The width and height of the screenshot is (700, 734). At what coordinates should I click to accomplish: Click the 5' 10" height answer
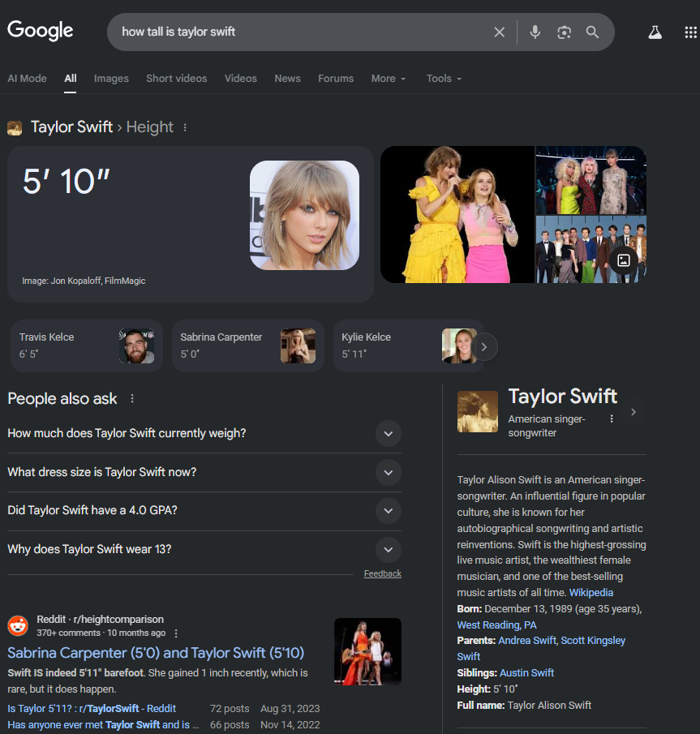[67, 181]
